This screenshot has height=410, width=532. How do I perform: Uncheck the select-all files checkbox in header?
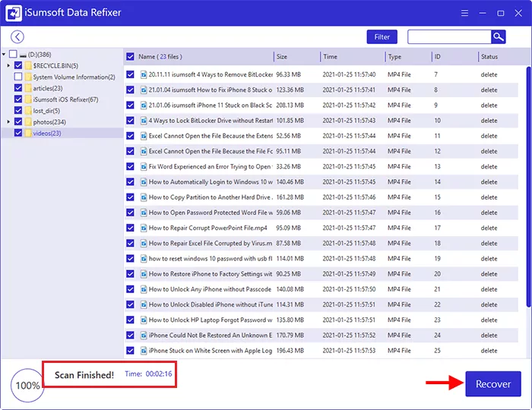coord(131,57)
